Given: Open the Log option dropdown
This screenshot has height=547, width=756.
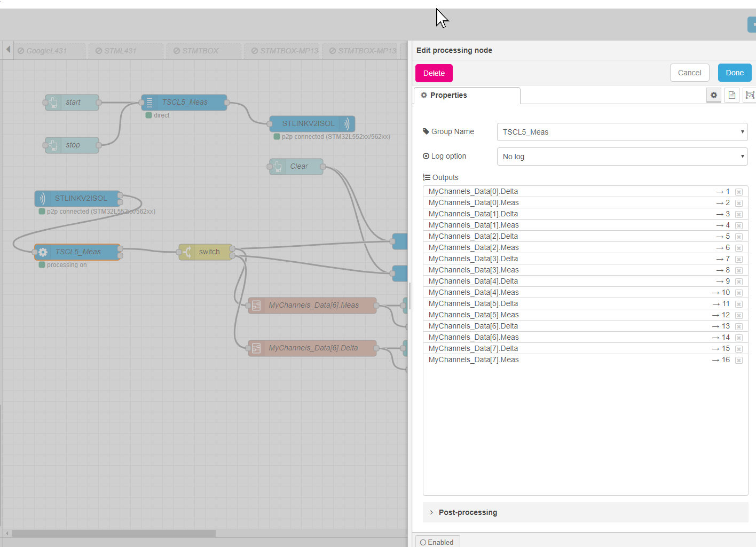Looking at the screenshot, I should [622, 157].
